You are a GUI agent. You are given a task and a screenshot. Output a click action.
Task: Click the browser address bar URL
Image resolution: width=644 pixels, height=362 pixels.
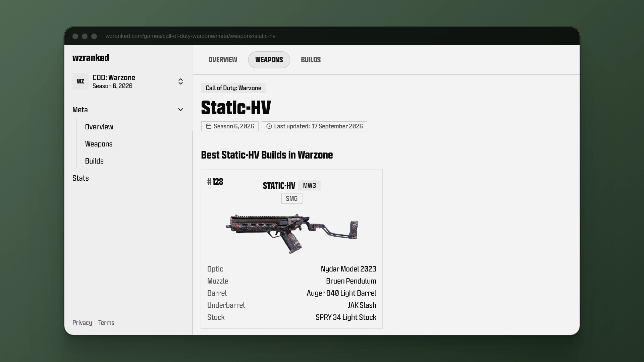[x=190, y=36]
